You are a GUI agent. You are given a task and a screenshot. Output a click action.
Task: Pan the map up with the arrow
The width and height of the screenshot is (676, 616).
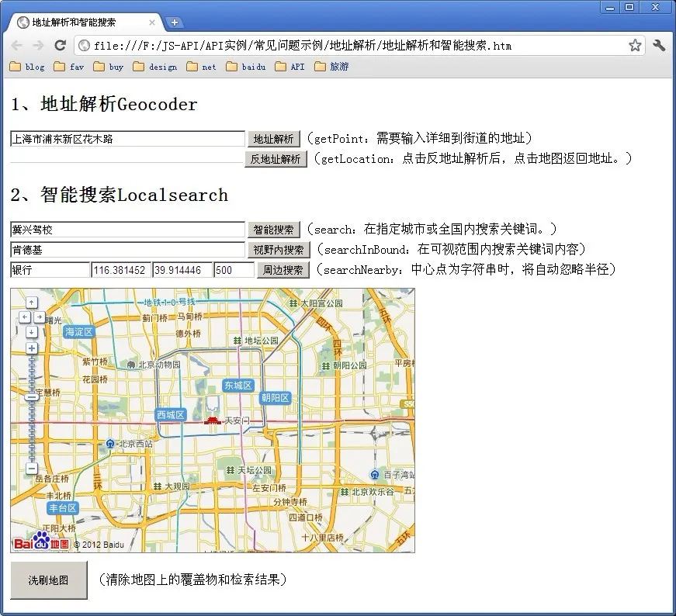[x=31, y=303]
